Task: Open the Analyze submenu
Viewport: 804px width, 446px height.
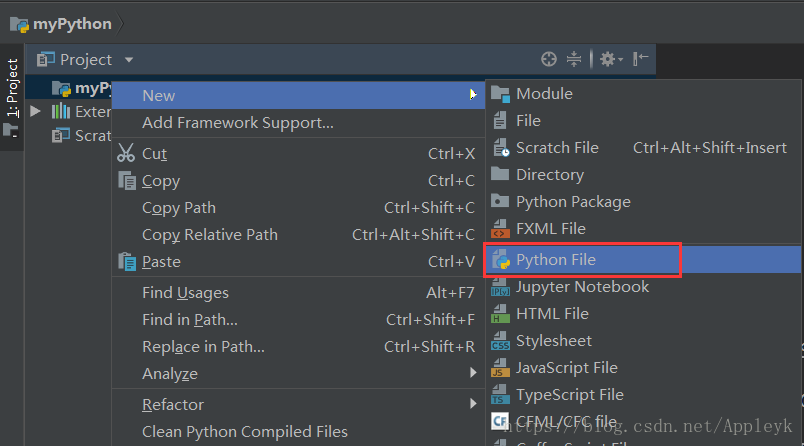Action: [x=298, y=373]
